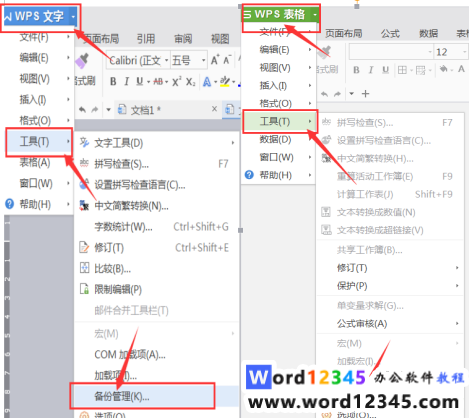Click the icon beside 比较(B) entry
The height and width of the screenshot is (418, 469).
pos(84,268)
